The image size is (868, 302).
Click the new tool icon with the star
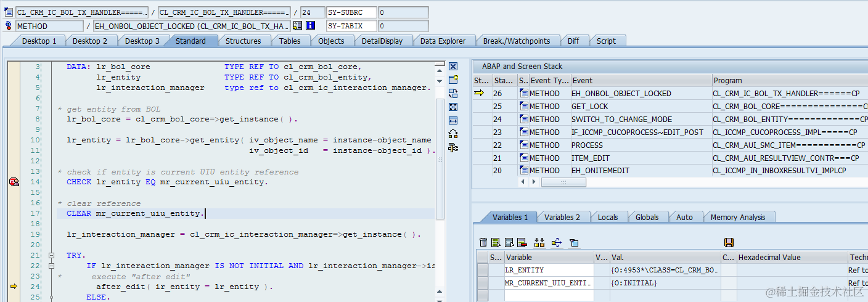(453, 80)
